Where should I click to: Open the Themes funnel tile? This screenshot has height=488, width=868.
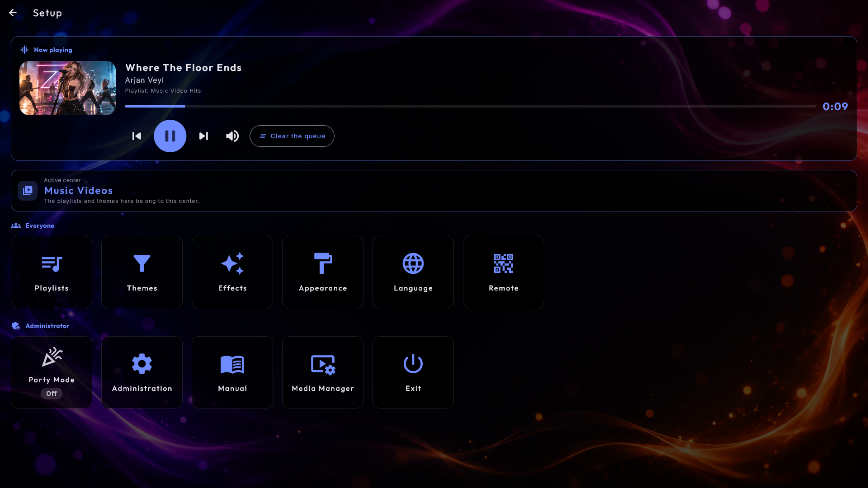click(x=142, y=272)
